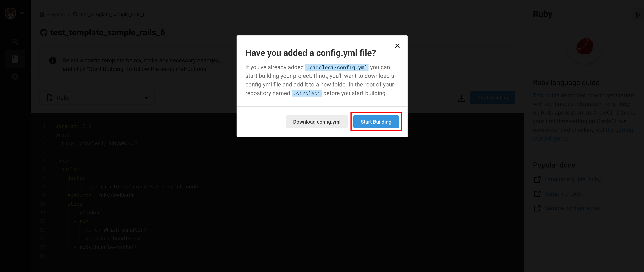Click the background Start Building button
Viewport: 644px width, 272px height.
(x=493, y=98)
